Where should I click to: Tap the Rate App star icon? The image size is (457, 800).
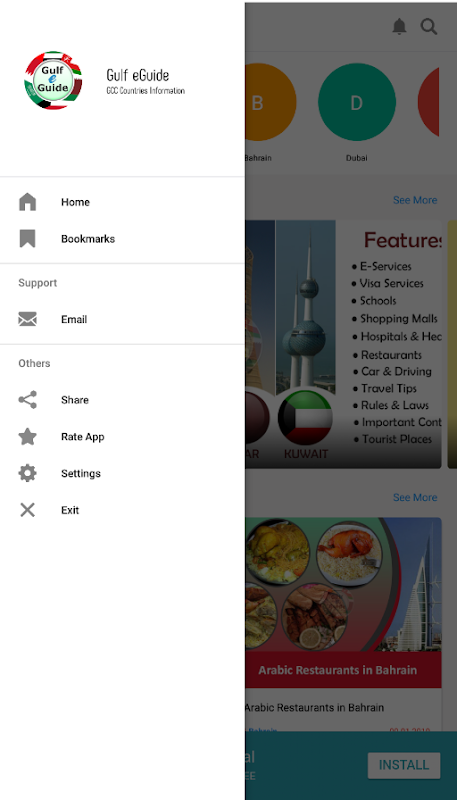point(28,437)
